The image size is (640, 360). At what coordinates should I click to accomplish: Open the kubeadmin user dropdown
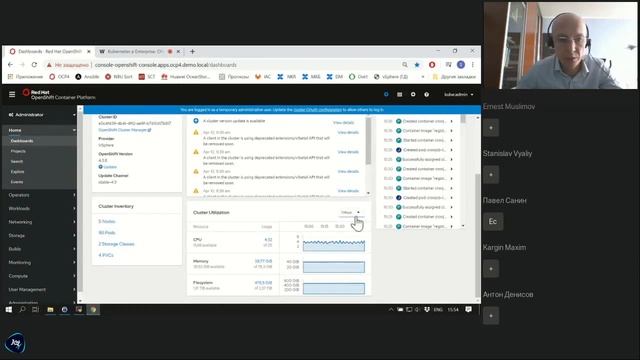pos(459,94)
